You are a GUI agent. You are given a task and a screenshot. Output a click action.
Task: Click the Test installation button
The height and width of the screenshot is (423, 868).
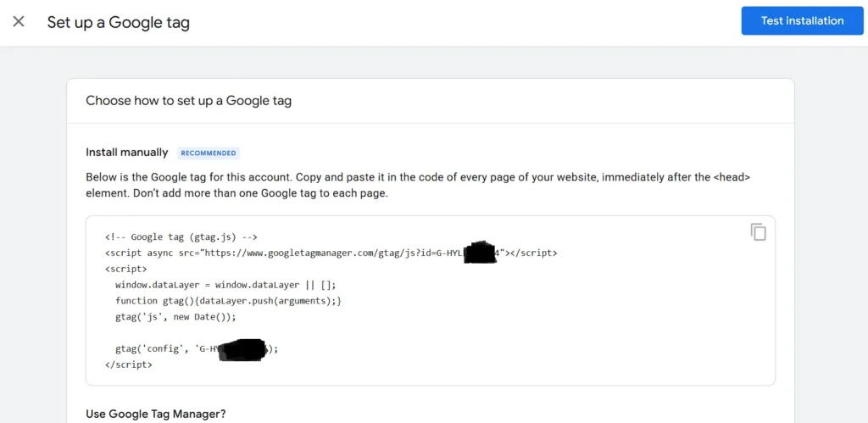click(x=802, y=21)
